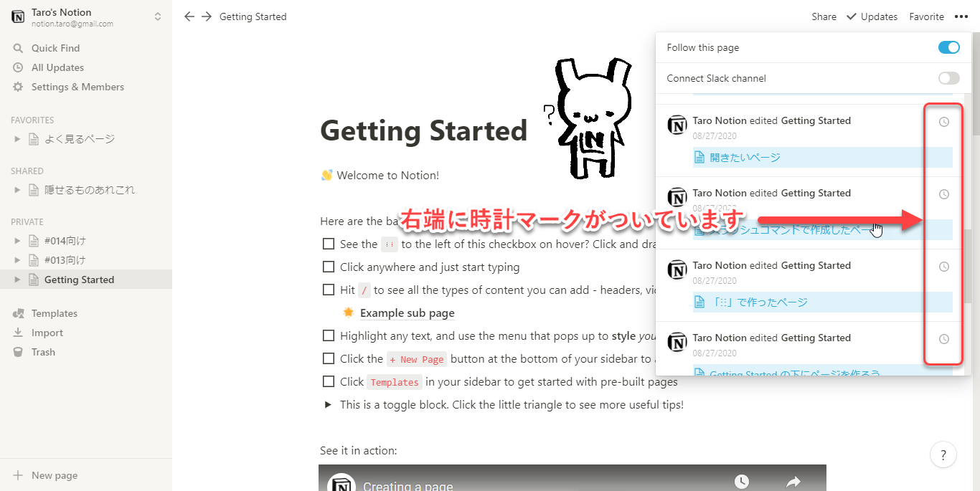Open the Share menu

click(x=824, y=16)
